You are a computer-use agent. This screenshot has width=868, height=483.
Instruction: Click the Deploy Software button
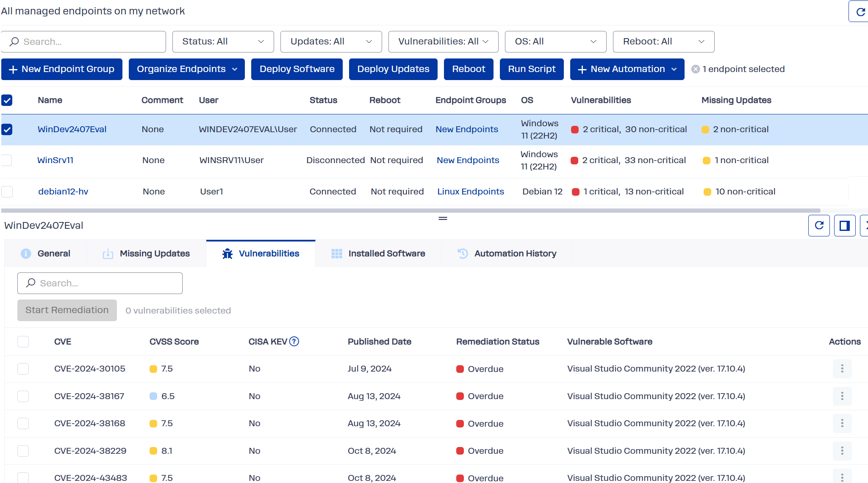point(297,69)
